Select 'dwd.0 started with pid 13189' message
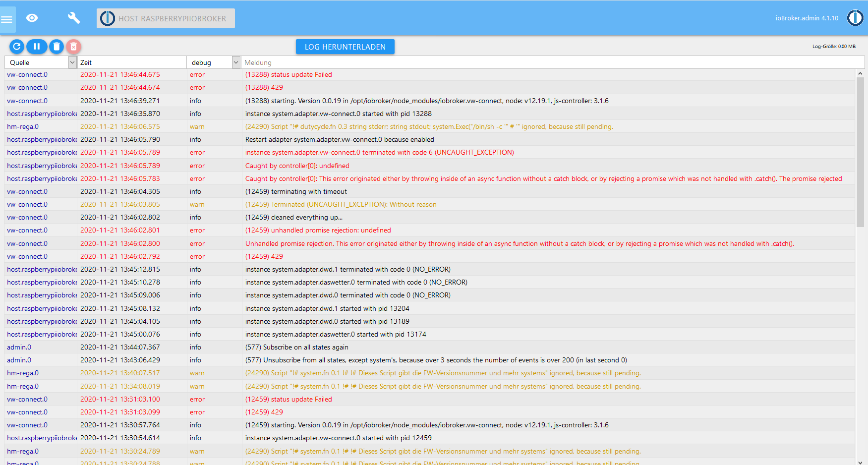 point(327,321)
